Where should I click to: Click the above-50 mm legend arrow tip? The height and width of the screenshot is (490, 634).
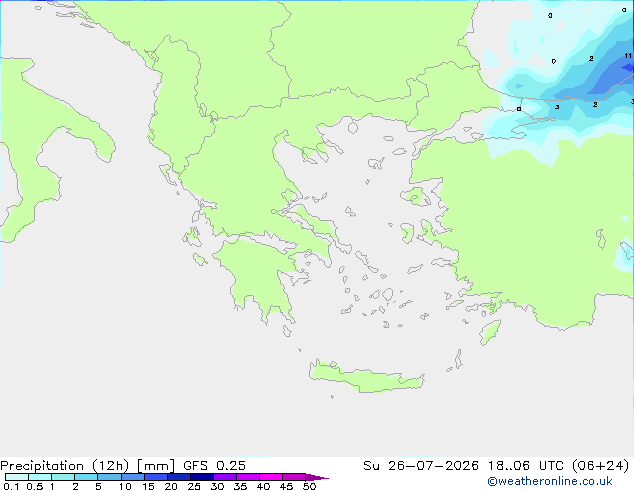[x=317, y=477]
